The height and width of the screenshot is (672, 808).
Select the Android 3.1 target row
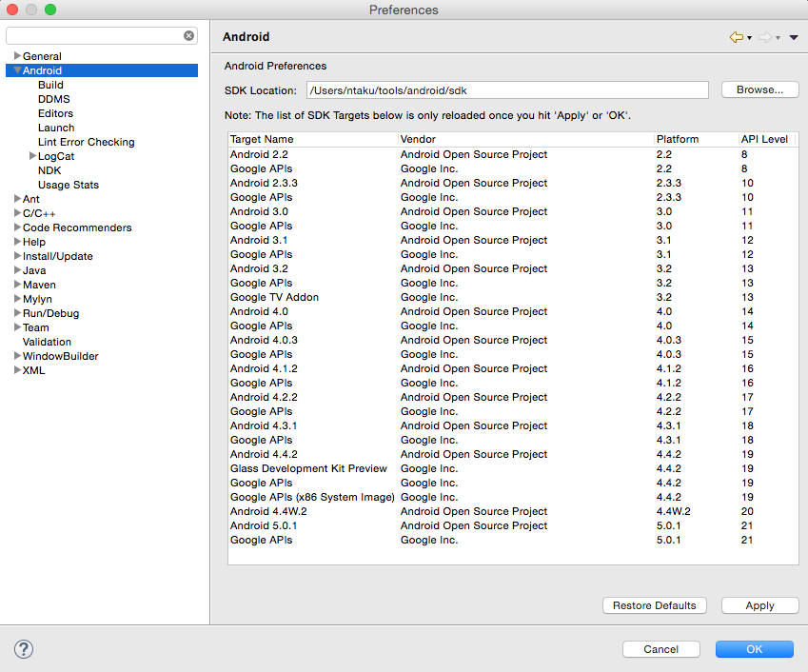[x=513, y=240]
